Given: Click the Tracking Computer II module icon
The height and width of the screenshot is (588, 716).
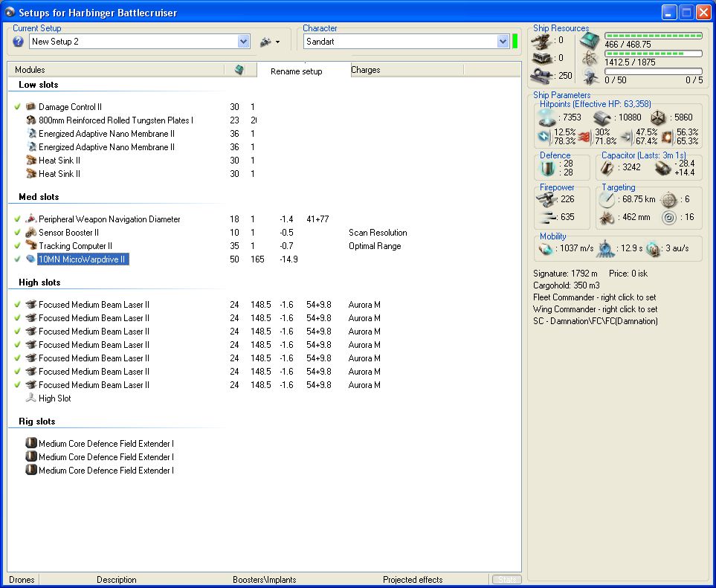Looking at the screenshot, I should [30, 245].
